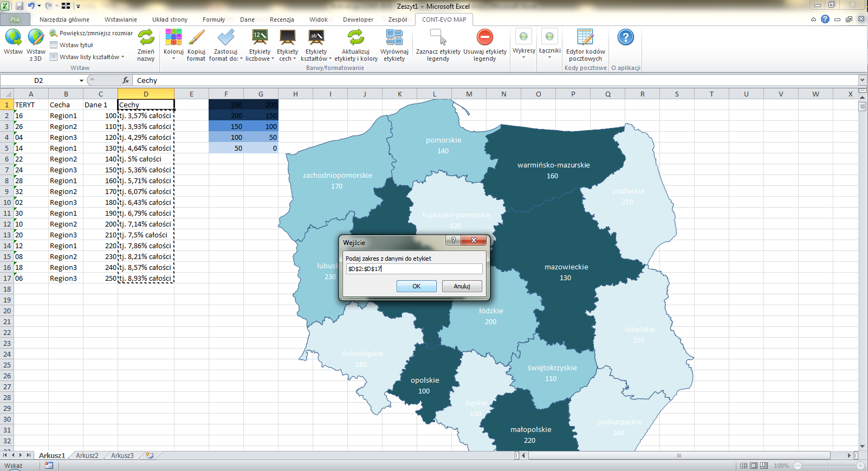Image resolution: width=868 pixels, height=471 pixels.
Task: Open the Formuły tab
Action: pyautogui.click(x=213, y=20)
